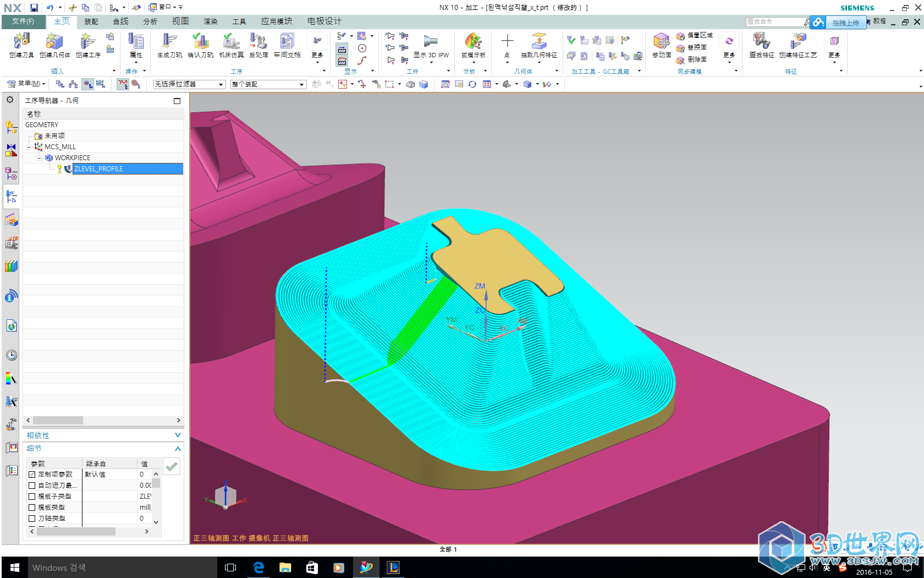This screenshot has width=924, height=578.
Task: Toggle the Geometry View button in toolbar
Action: [88, 84]
